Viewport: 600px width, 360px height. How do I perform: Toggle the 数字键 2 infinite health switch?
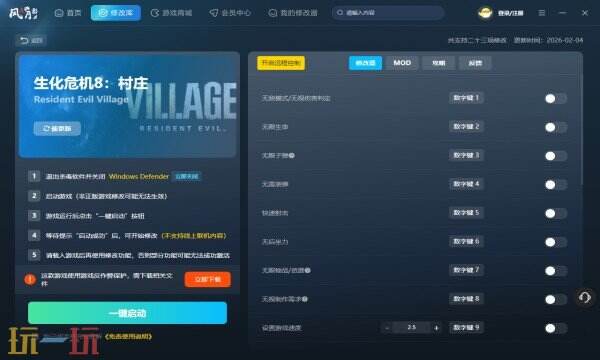(556, 127)
